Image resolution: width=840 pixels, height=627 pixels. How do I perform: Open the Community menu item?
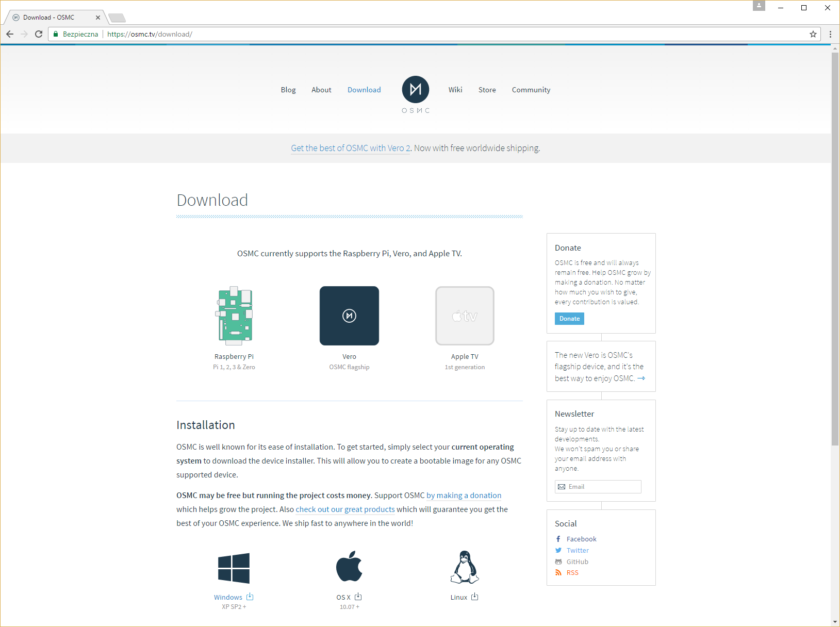coord(531,90)
